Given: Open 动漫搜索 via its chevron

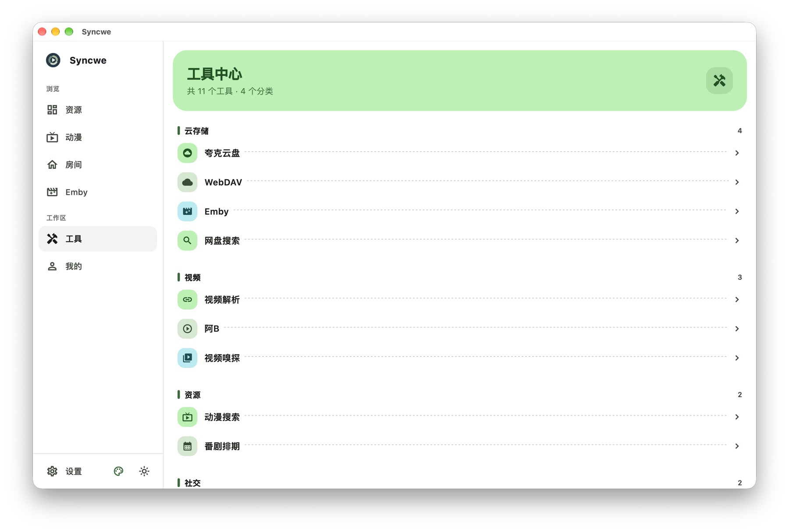Looking at the screenshot, I should pyautogui.click(x=737, y=417).
